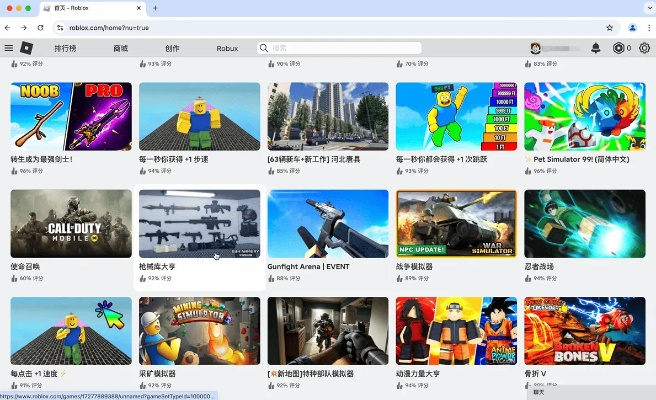Open the 枪械库大亨 weapons thumbnail

click(x=200, y=223)
